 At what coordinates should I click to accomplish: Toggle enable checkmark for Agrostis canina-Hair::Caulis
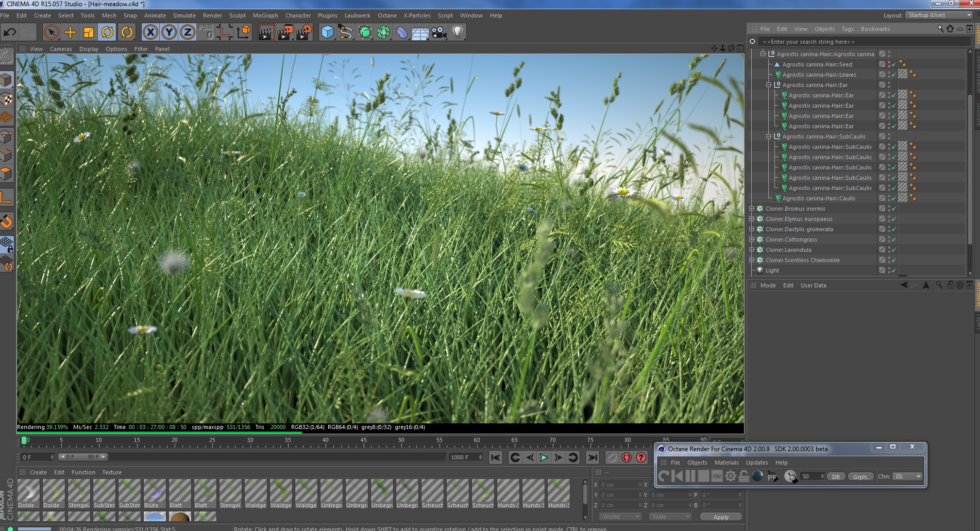pyautogui.click(x=894, y=198)
